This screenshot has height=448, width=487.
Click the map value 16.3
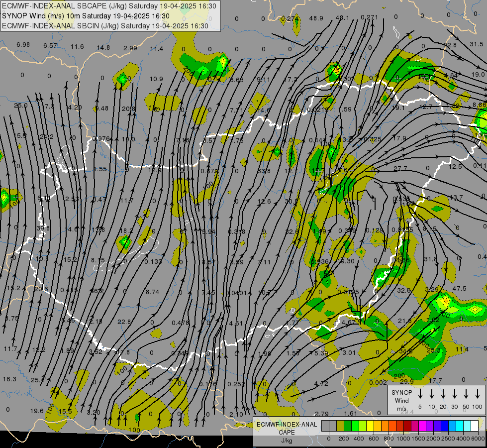pyautogui.click(x=9, y=379)
